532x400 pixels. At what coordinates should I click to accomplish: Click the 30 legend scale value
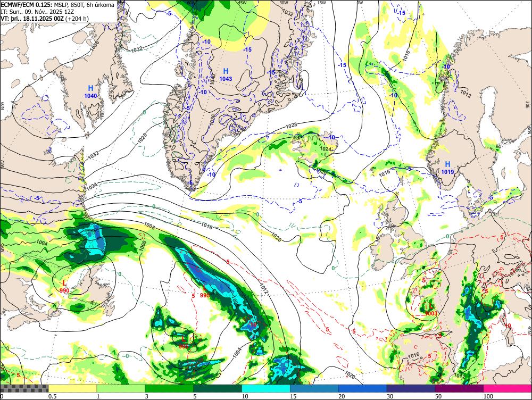click(390, 396)
